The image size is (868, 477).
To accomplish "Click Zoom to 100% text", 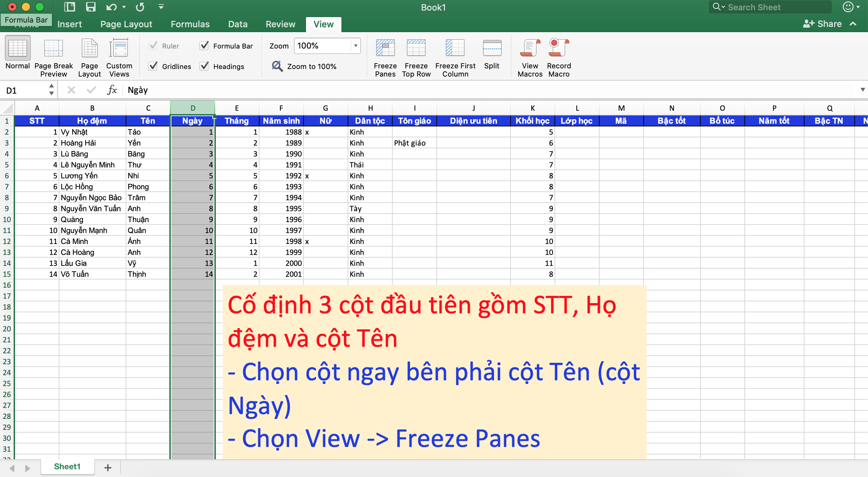I will click(312, 67).
